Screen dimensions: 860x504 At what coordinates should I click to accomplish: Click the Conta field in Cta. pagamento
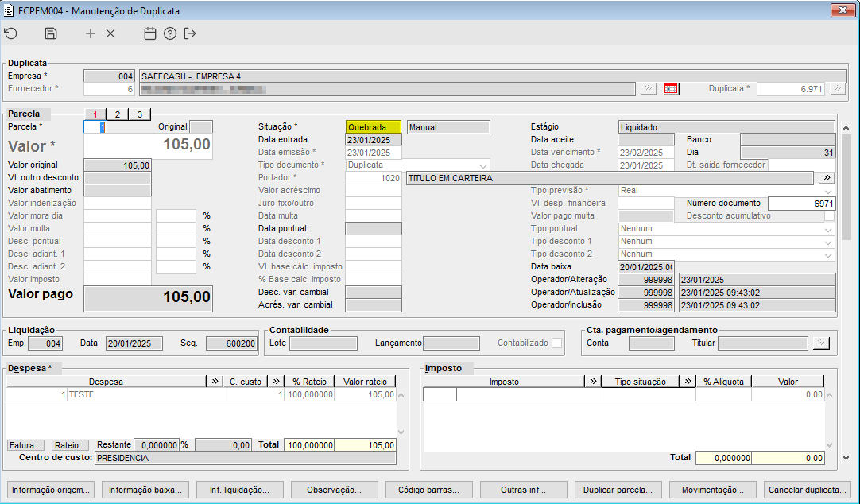tap(652, 343)
